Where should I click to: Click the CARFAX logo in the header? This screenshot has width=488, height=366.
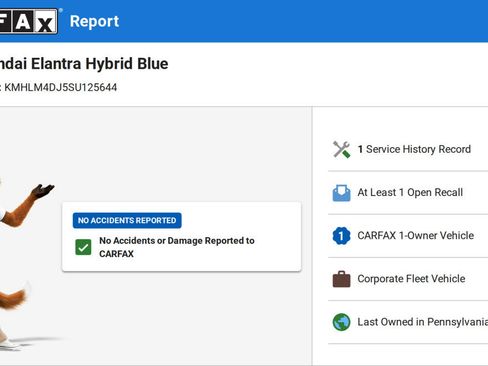29,21
